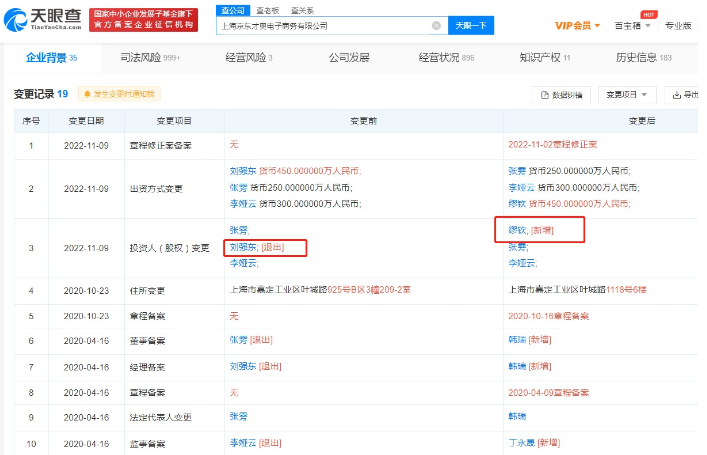Switch to the 查公司 search tab
The width and height of the screenshot is (707, 455).
tap(232, 9)
